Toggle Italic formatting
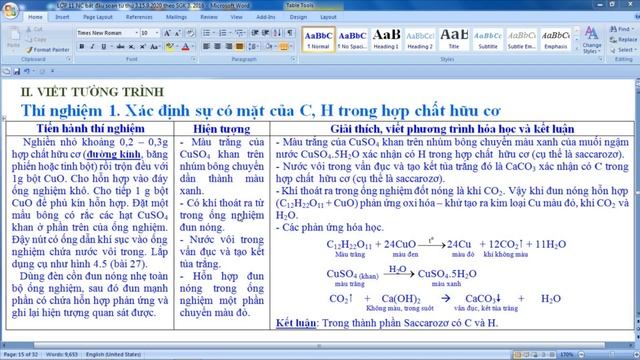 click(92, 47)
